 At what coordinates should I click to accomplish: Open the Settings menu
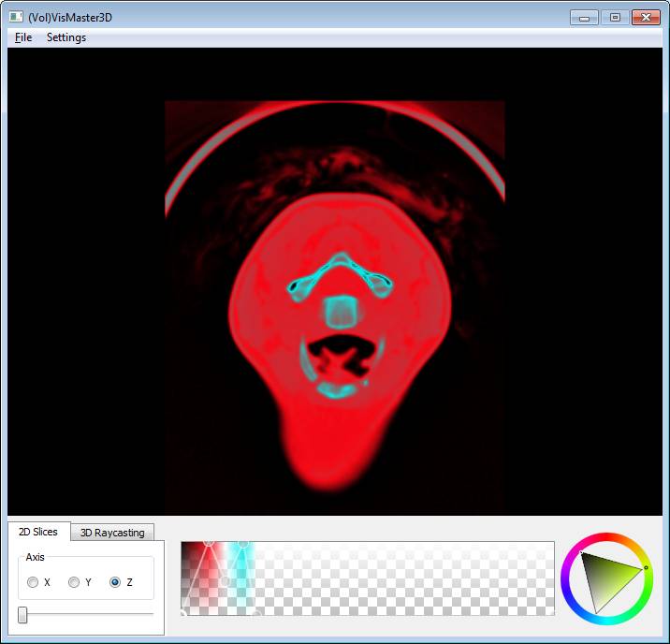point(66,37)
